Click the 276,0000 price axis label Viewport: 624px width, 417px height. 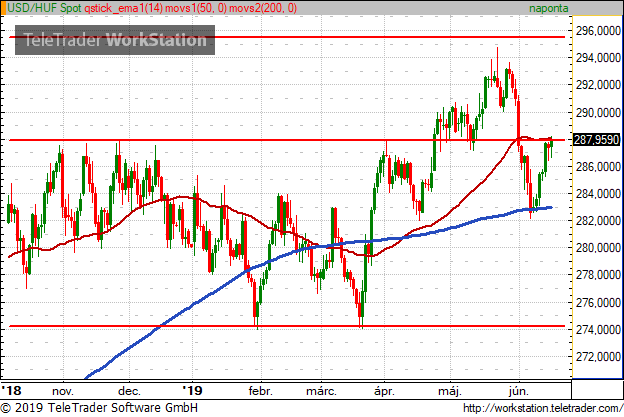pyautogui.click(x=598, y=302)
